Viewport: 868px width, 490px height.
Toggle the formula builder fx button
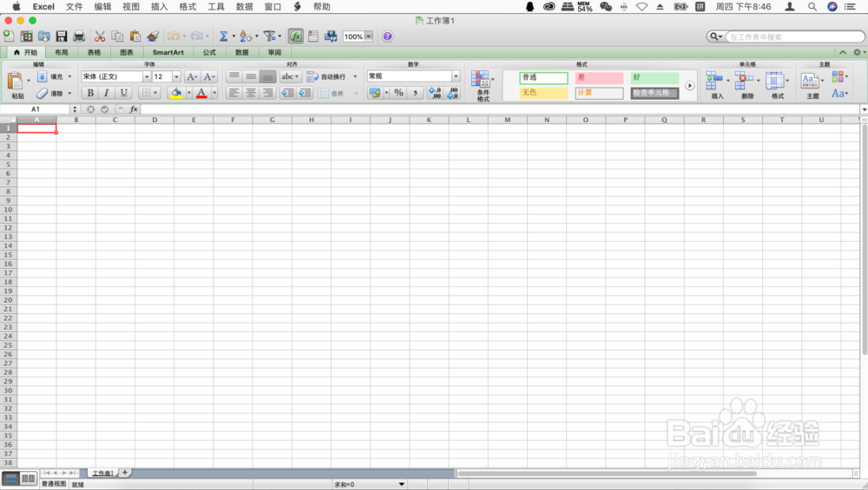pyautogui.click(x=296, y=36)
